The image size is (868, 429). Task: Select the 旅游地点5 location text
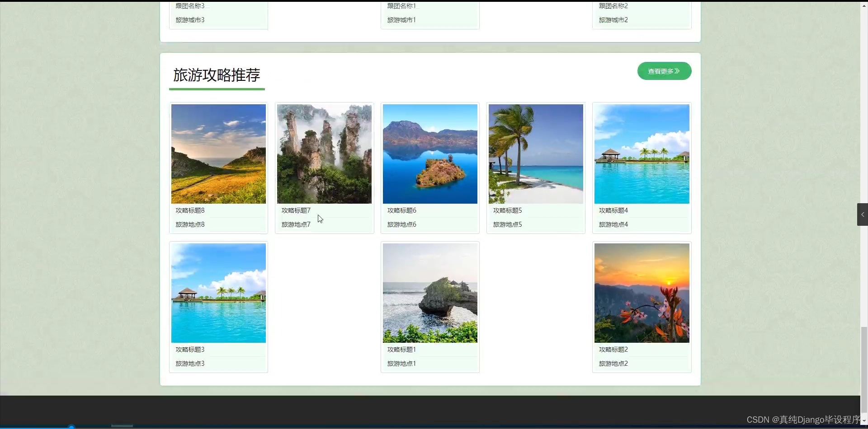(x=507, y=224)
